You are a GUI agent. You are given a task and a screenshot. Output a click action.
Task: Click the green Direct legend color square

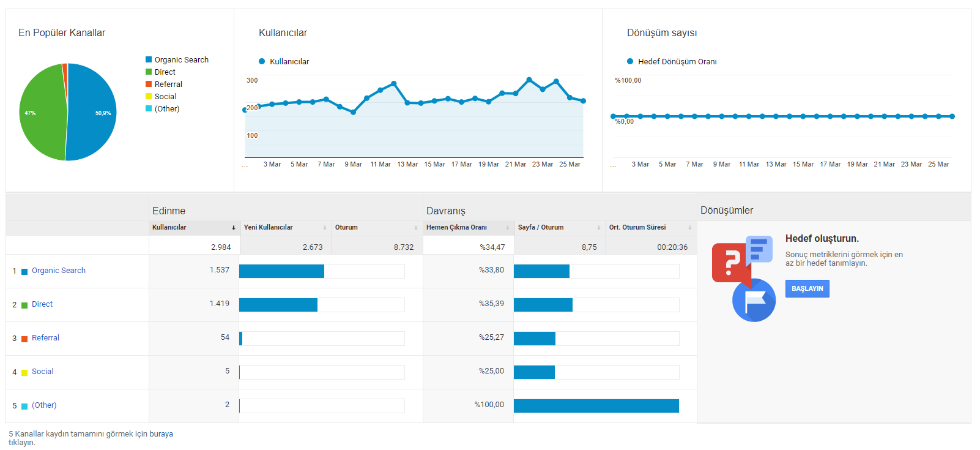pos(149,72)
